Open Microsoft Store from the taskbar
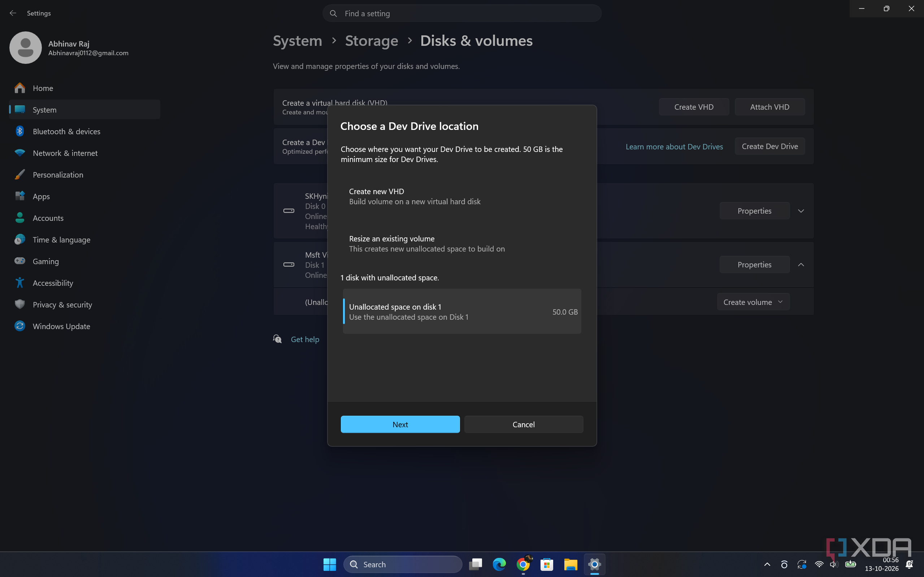 pyautogui.click(x=547, y=564)
